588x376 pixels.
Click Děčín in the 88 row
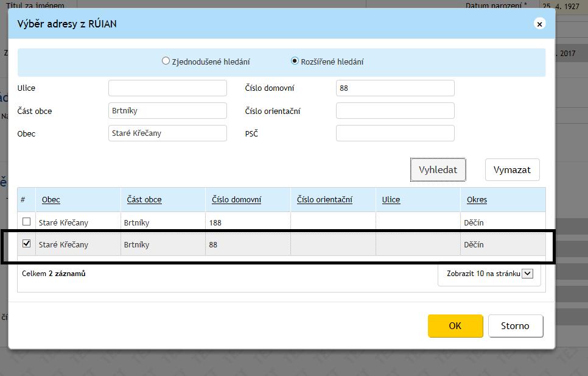tap(474, 244)
